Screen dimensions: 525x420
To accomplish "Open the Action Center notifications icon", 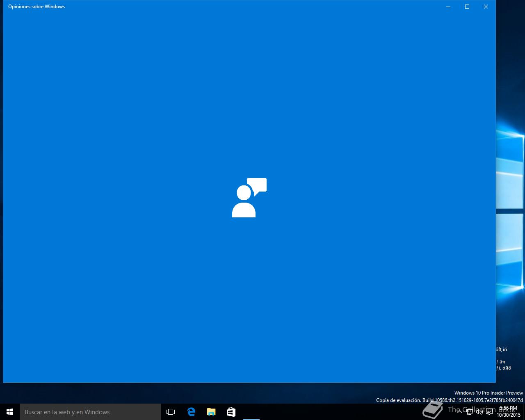I will pos(489,412).
